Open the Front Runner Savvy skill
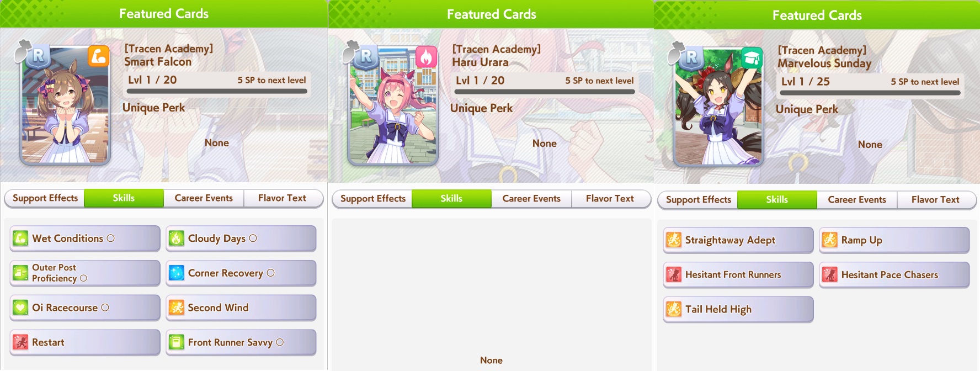 pyautogui.click(x=241, y=343)
